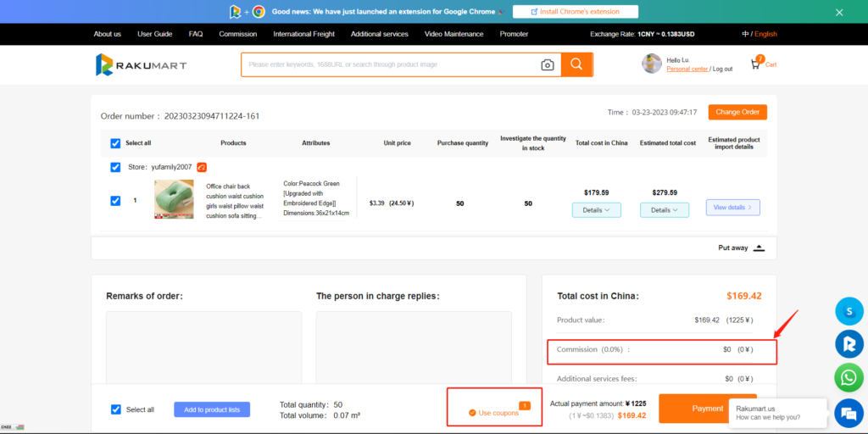Click the Office chair back cushion title
Screen dimensions: 868x434
(x=235, y=201)
